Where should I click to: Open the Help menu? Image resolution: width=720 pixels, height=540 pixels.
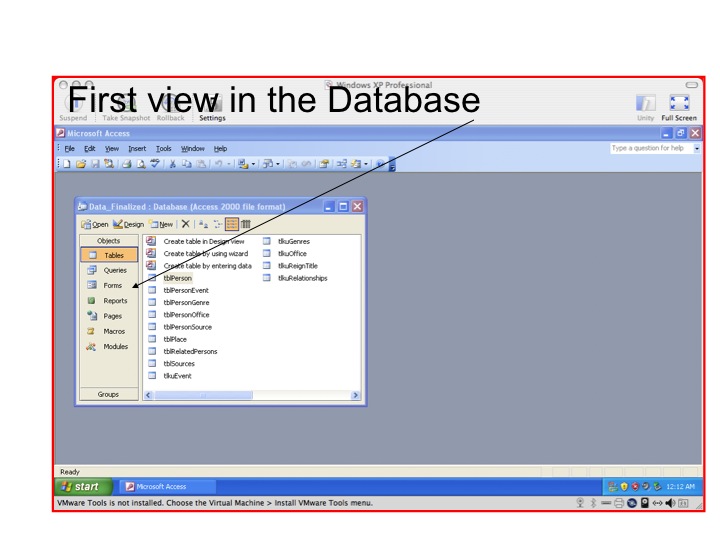point(220,149)
